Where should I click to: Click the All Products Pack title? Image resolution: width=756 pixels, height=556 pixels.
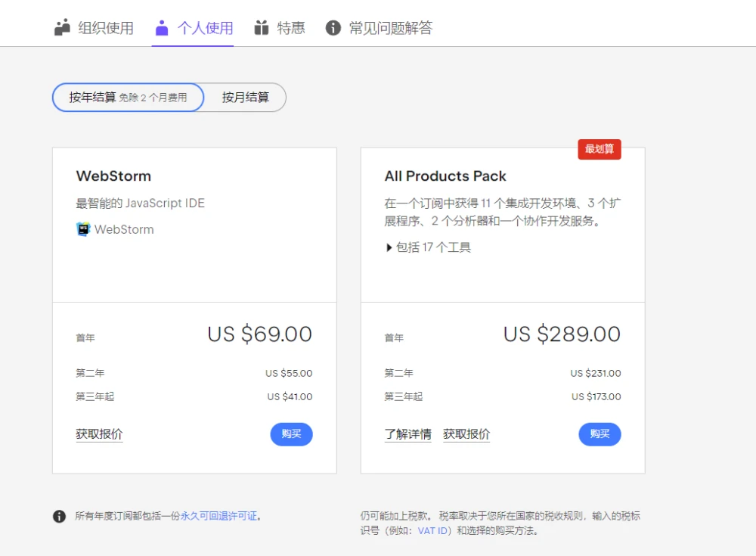(x=445, y=176)
